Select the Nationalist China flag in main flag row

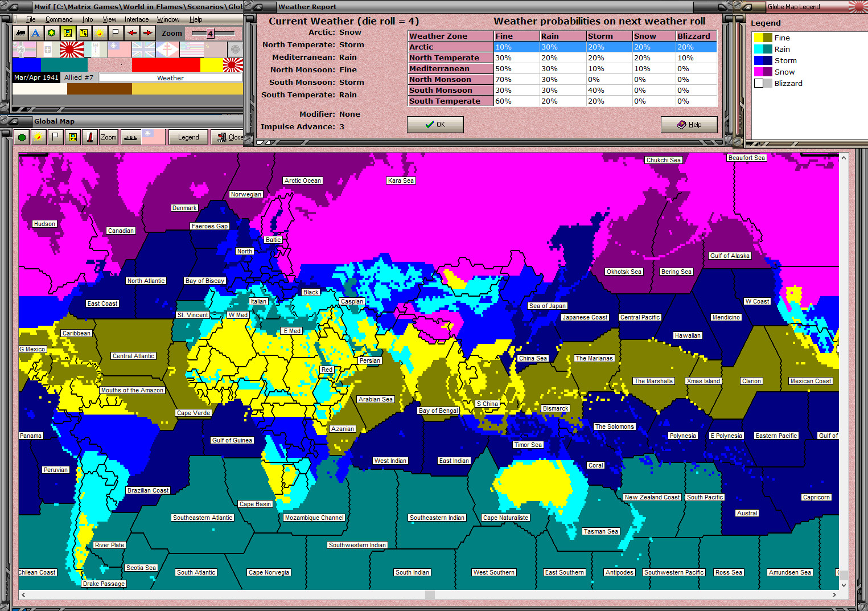pyautogui.click(x=120, y=50)
